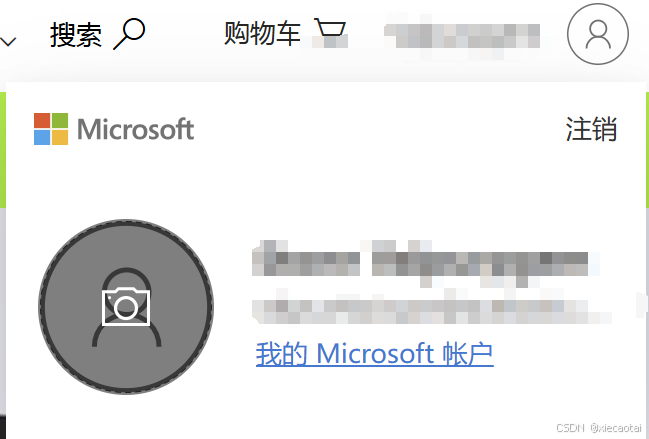Open 我的 Microsoft 帐户 link
This screenshot has width=649, height=439.
coord(375,354)
